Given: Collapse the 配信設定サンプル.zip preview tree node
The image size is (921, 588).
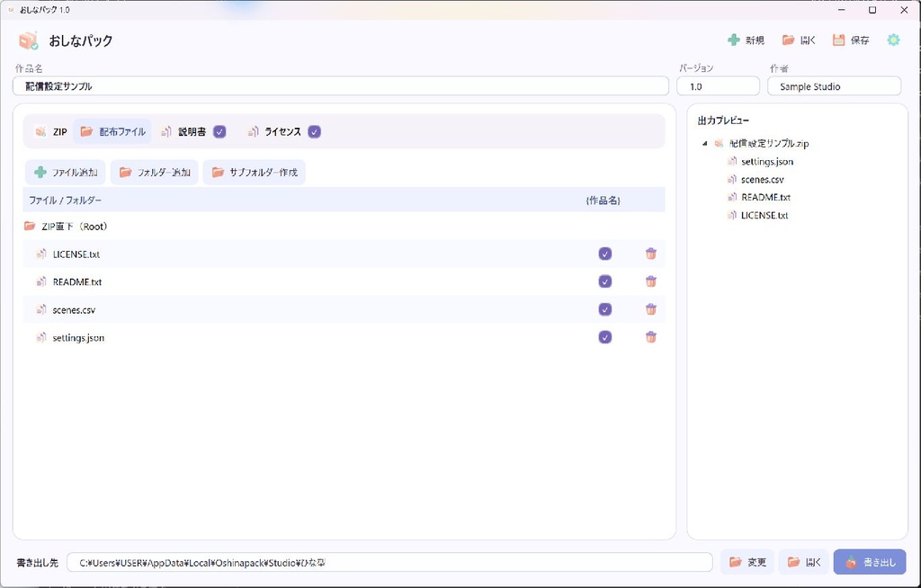Looking at the screenshot, I should (x=705, y=143).
